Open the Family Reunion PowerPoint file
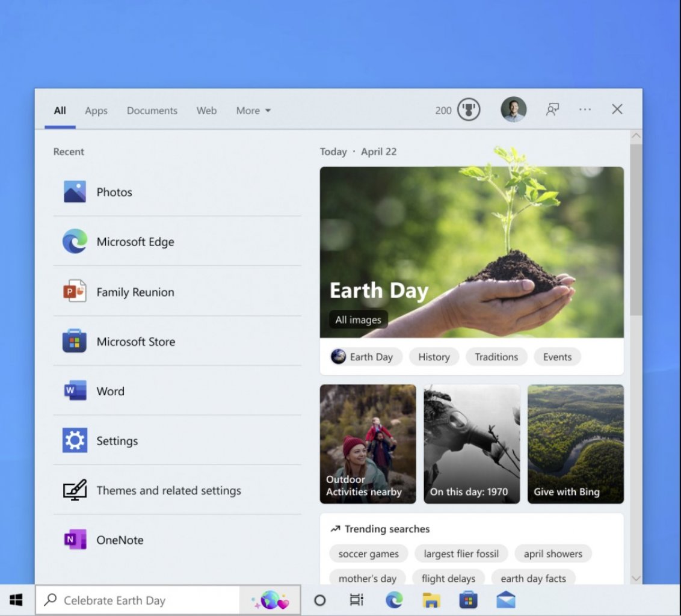The height and width of the screenshot is (616, 681). pos(177,291)
